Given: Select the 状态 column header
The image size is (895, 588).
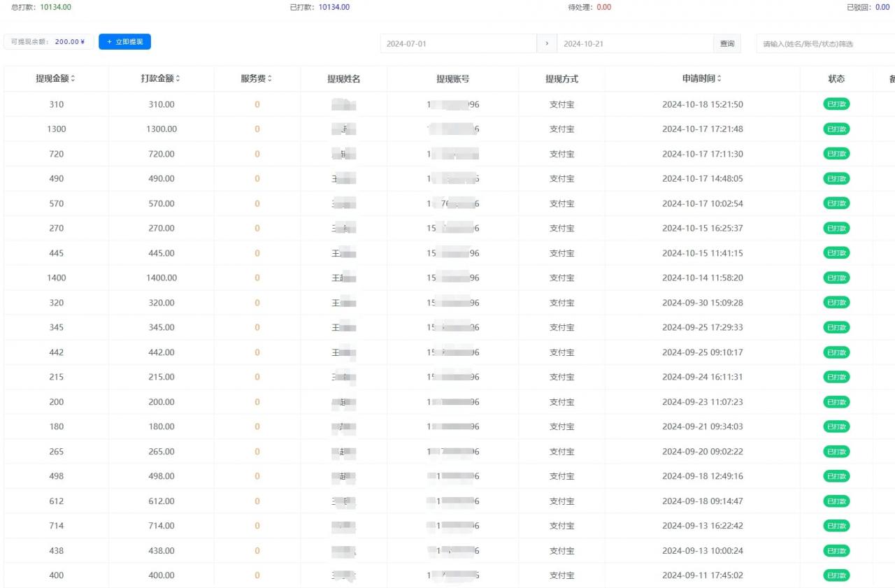Looking at the screenshot, I should tap(836, 79).
